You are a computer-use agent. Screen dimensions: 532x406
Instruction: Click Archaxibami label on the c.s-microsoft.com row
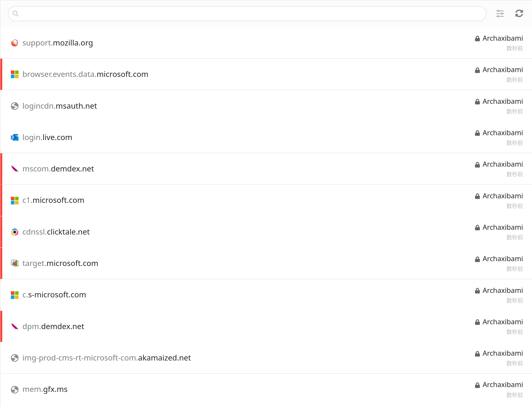503,291
